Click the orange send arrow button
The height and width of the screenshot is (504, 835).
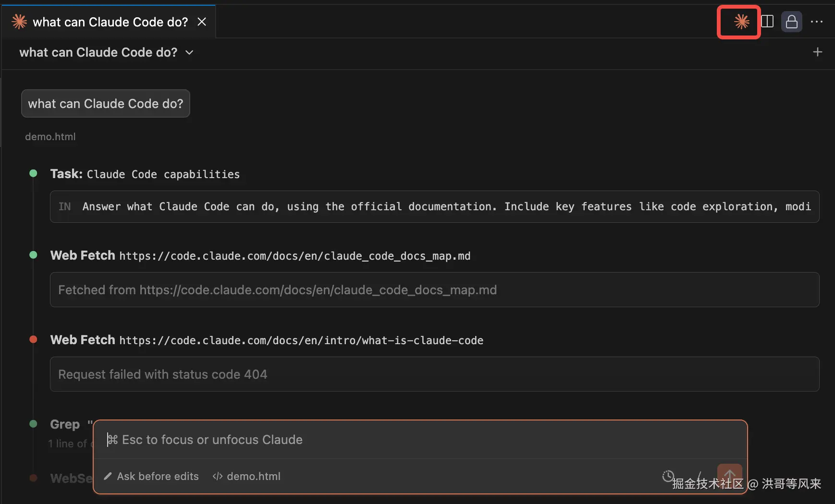click(x=729, y=475)
